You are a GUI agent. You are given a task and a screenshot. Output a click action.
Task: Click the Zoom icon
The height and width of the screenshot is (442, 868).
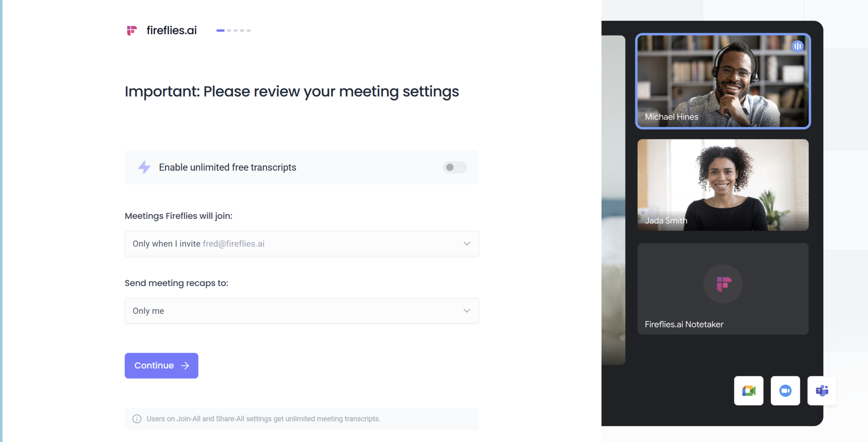785,391
